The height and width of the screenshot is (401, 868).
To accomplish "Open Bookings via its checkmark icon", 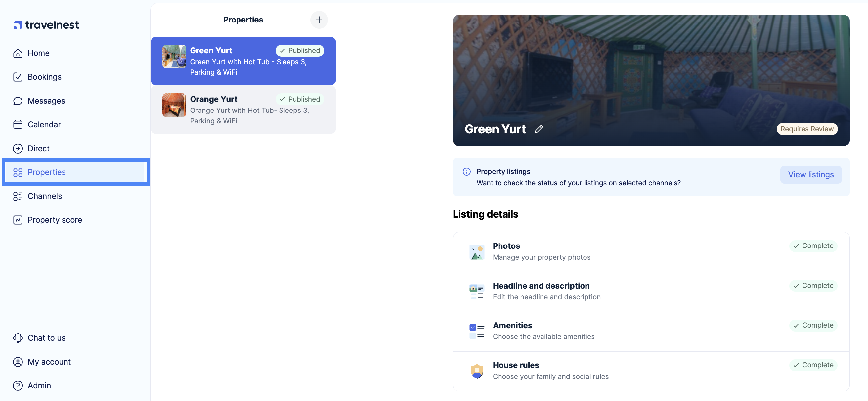I will click(x=18, y=77).
